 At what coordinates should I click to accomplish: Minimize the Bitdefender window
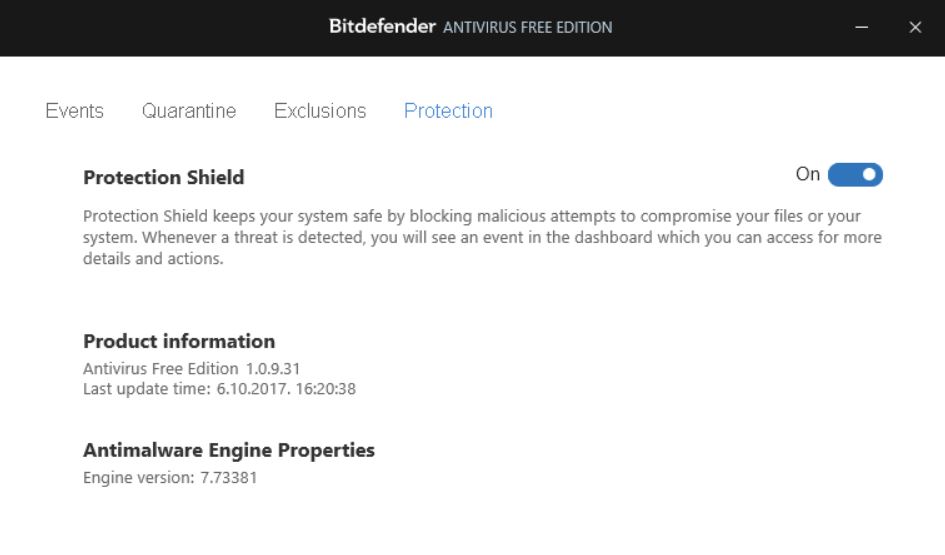(862, 28)
